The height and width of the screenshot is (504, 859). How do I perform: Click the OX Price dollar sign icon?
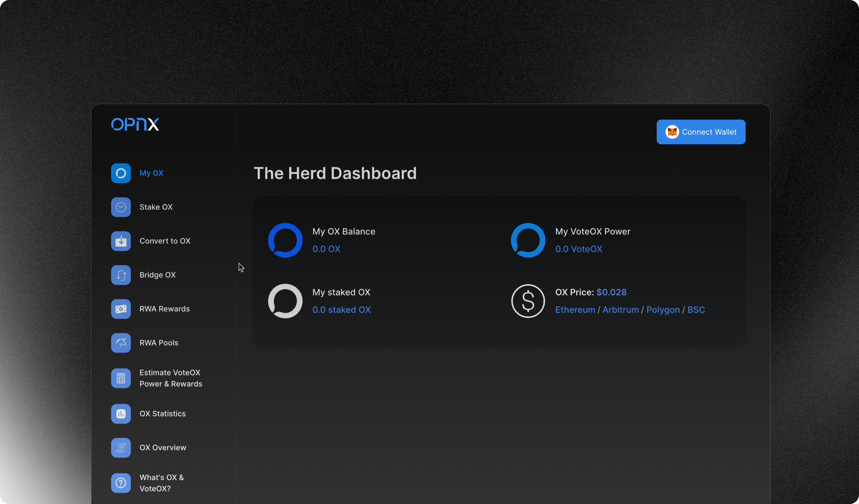tap(528, 301)
